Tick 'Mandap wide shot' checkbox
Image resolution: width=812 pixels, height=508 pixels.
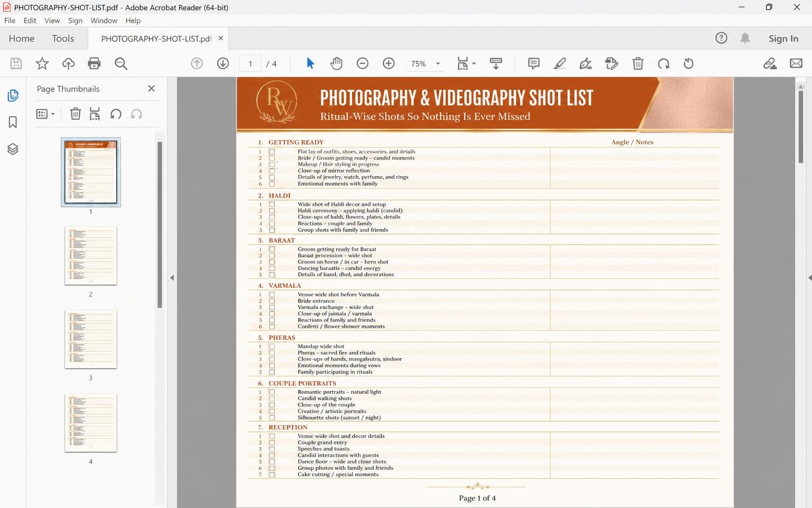272,347
